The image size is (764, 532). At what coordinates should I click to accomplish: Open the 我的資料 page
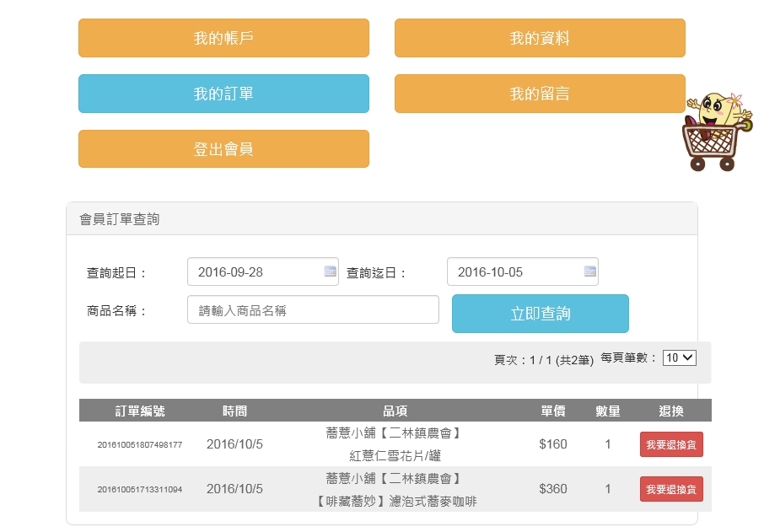tap(540, 38)
